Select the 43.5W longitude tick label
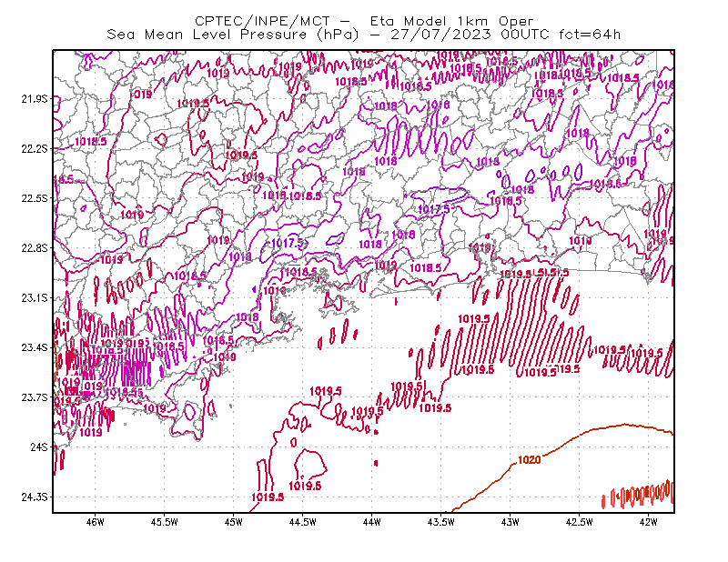The width and height of the screenshot is (728, 562). coord(440,522)
